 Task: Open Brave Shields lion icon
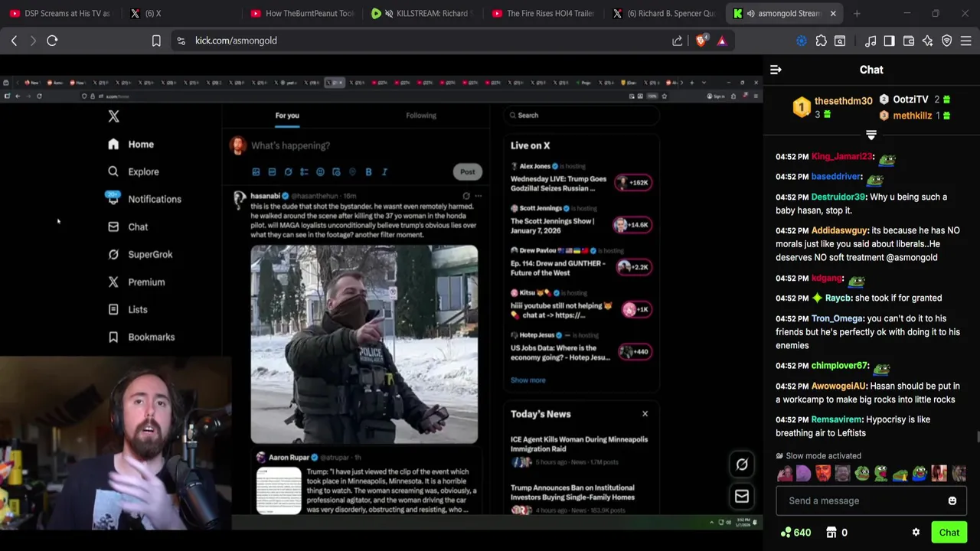701,41
